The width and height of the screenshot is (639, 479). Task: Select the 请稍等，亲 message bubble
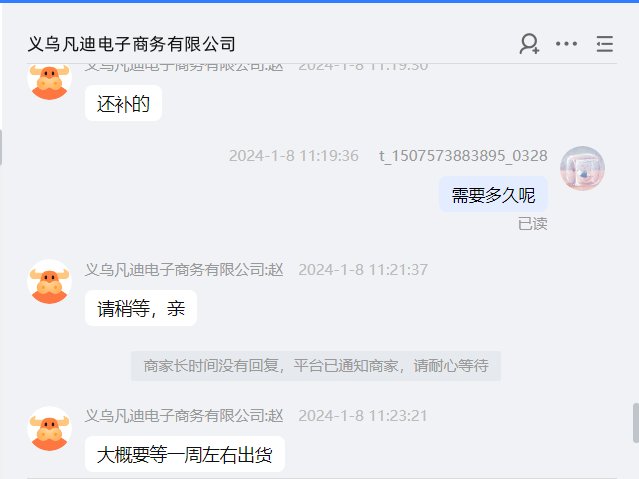click(141, 308)
